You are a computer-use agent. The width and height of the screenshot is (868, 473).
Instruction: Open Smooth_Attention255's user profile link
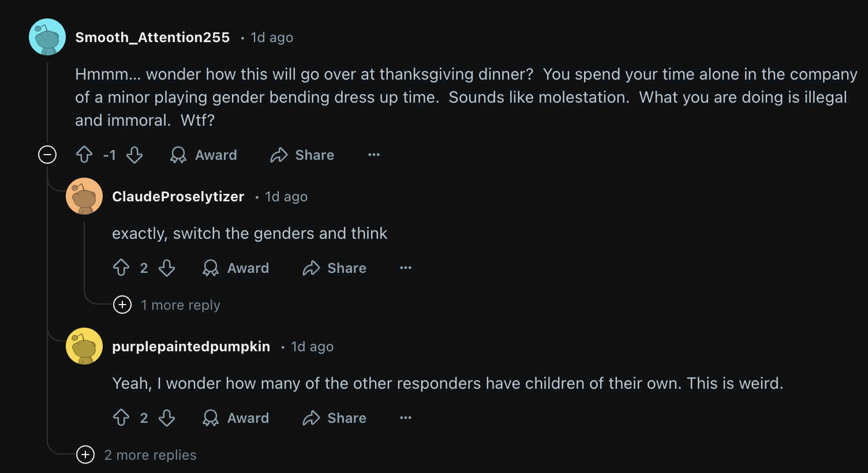152,37
